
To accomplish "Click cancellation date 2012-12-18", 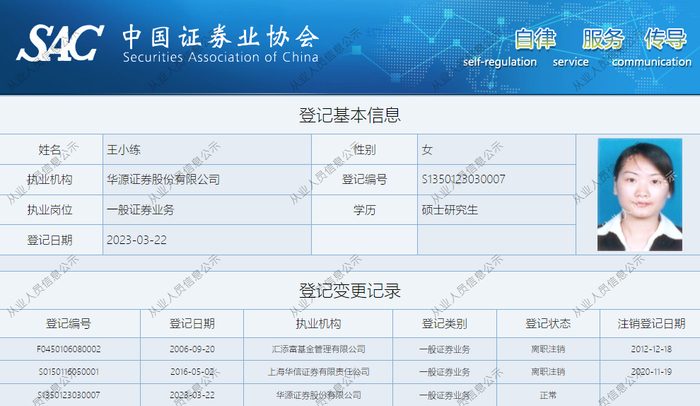I will [x=651, y=349].
